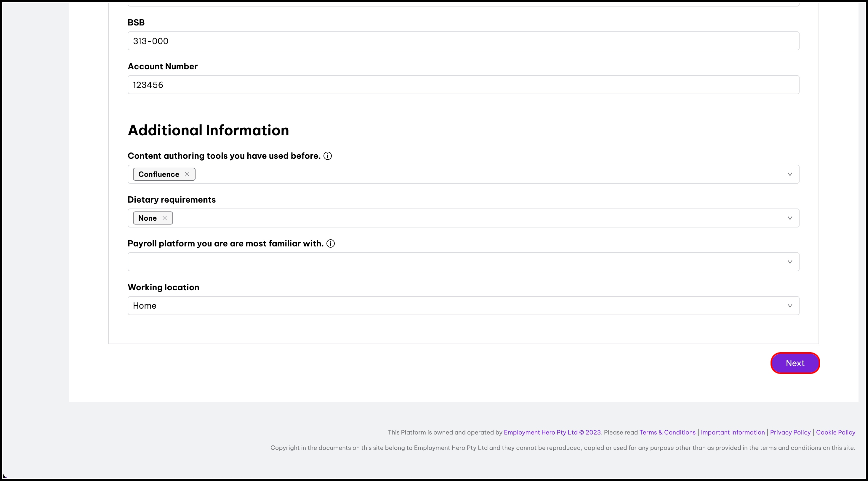Open the payroll platform dropdown
The image size is (868, 481).
(463, 262)
